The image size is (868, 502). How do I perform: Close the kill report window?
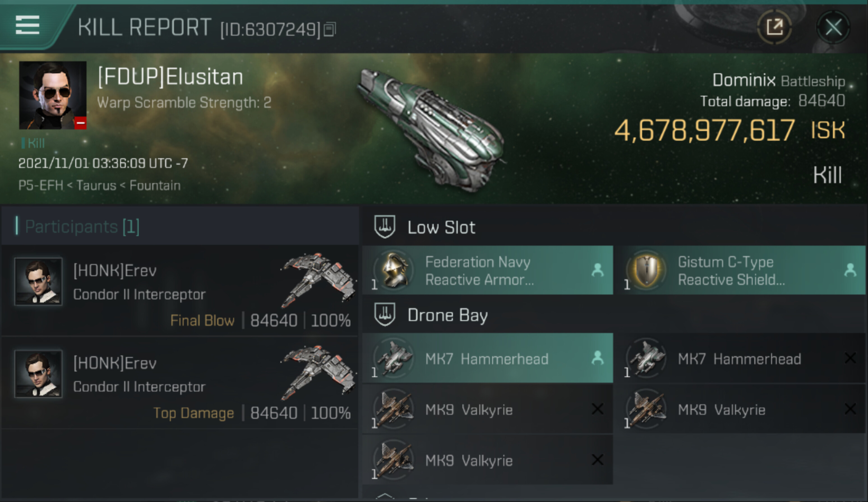coord(834,27)
